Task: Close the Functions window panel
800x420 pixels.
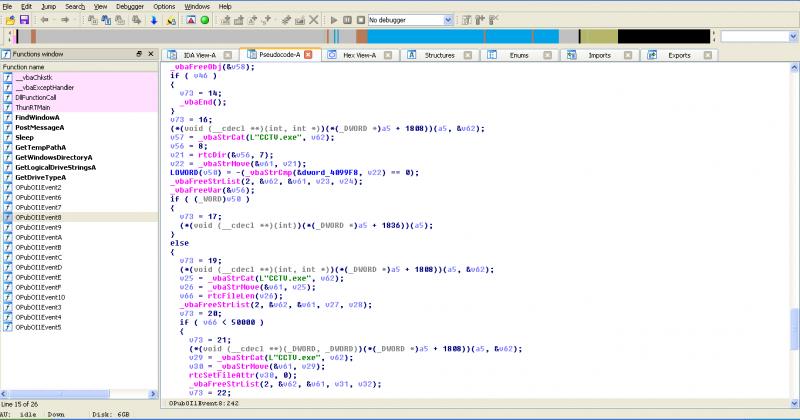Action: point(151,54)
